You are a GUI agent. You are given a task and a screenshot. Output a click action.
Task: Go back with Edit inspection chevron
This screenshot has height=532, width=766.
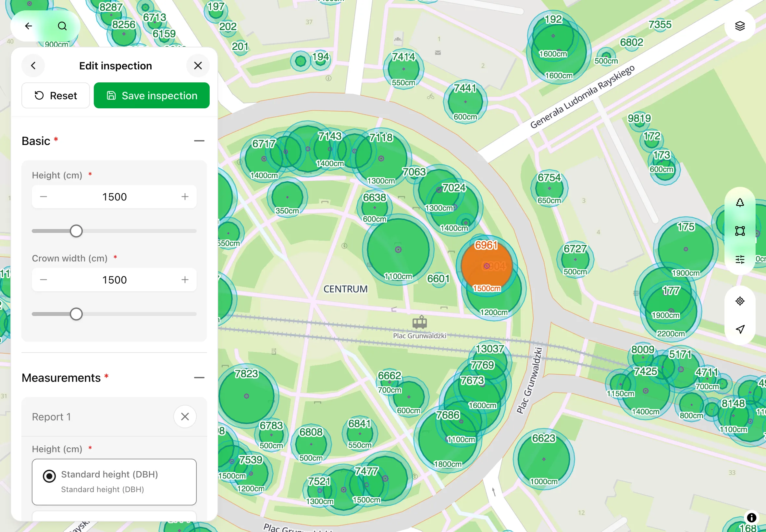tap(33, 66)
